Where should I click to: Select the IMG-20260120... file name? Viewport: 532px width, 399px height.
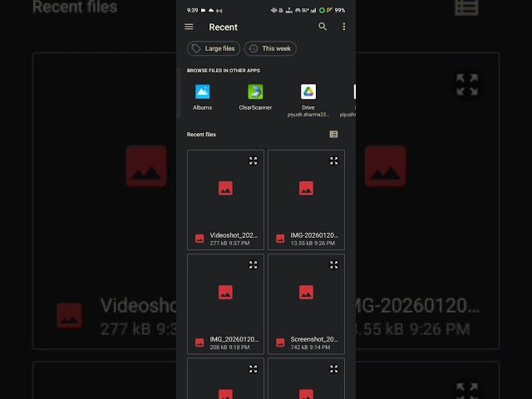point(314,235)
